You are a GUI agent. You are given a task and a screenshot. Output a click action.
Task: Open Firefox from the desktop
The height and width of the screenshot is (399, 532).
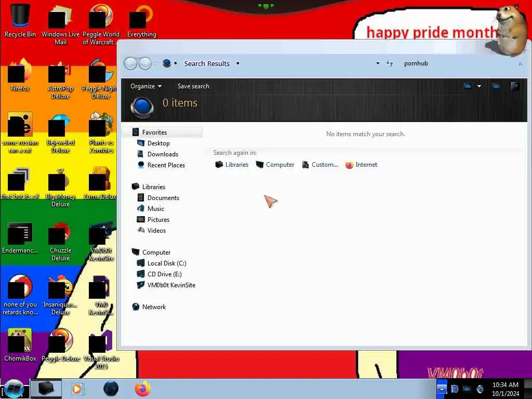pos(20,75)
